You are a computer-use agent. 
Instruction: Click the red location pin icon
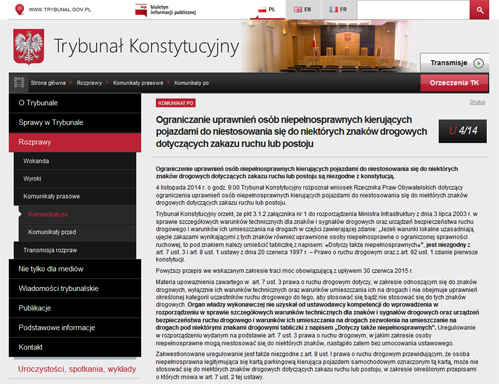pos(20,9)
